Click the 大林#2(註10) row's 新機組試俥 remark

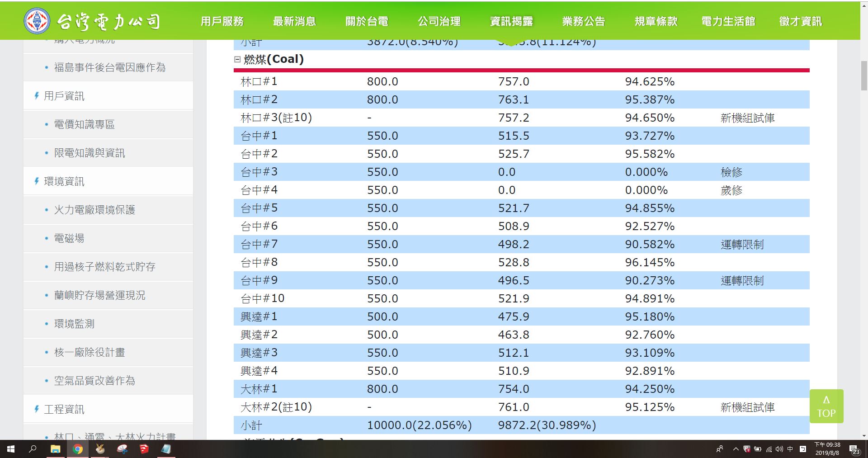(x=747, y=407)
